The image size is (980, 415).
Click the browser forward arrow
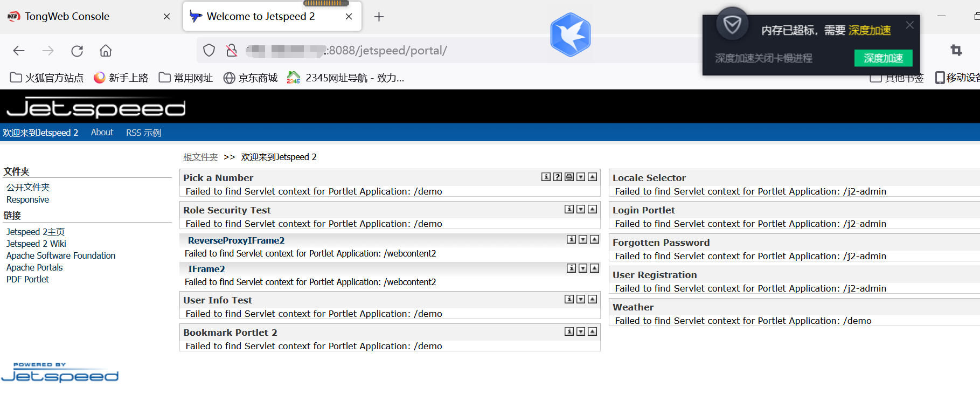[x=48, y=51]
